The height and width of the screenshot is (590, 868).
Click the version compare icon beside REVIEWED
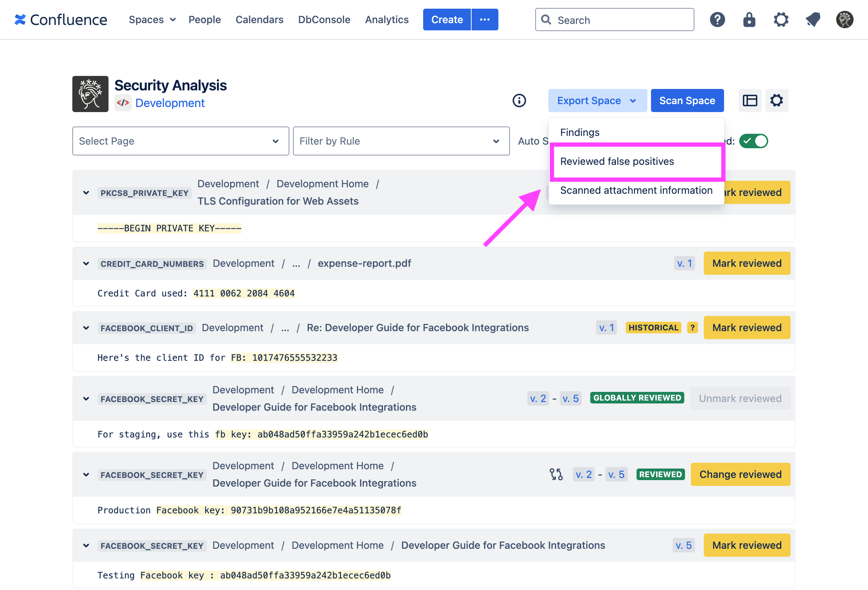pyautogui.click(x=556, y=474)
